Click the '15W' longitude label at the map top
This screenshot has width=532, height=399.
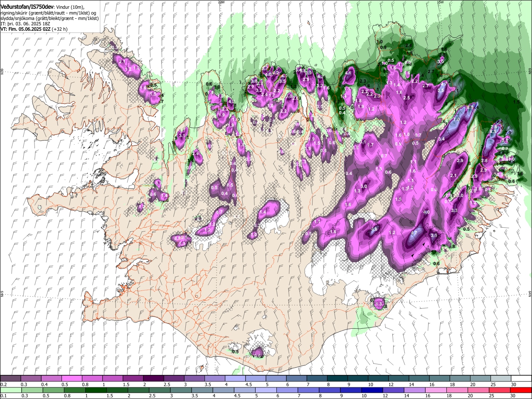(x=440, y=2)
